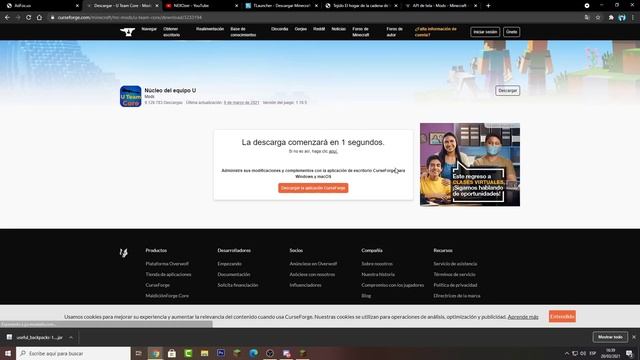This screenshot has width=640, height=360.
Task: Open the Blog footer link
Action: pos(366,296)
